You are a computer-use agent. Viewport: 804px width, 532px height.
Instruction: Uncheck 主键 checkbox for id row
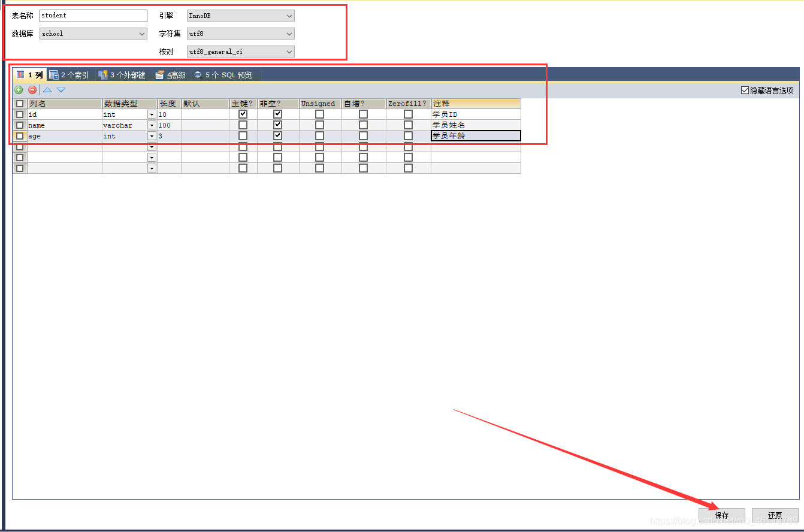pos(243,114)
